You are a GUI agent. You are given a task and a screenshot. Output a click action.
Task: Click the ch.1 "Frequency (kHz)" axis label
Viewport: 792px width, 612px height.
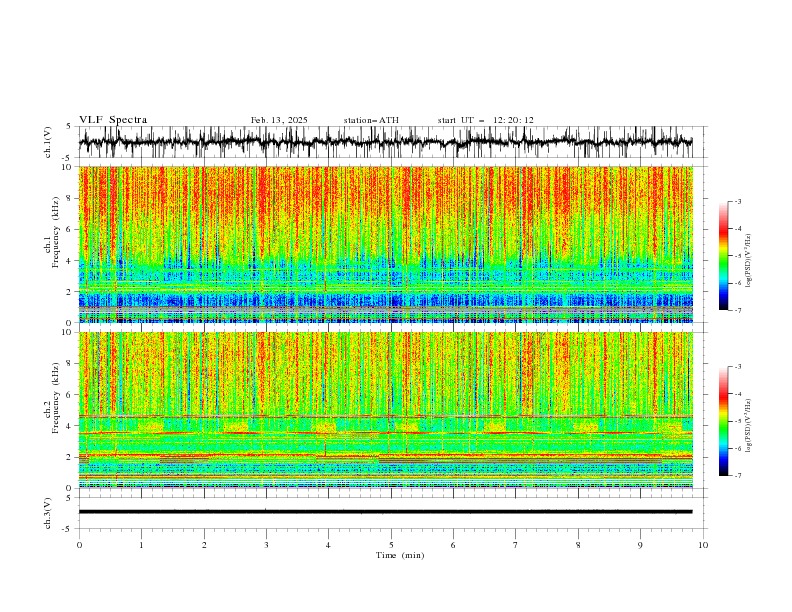click(56, 232)
